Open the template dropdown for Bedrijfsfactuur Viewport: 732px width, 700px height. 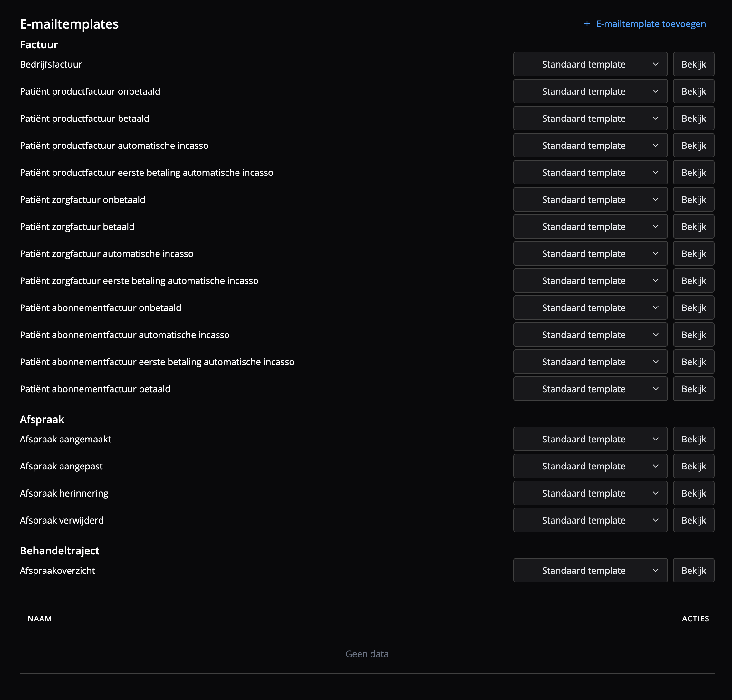tap(590, 64)
